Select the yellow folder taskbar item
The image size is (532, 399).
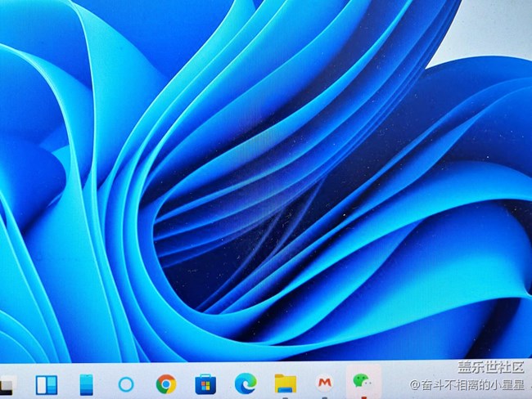[x=285, y=383]
